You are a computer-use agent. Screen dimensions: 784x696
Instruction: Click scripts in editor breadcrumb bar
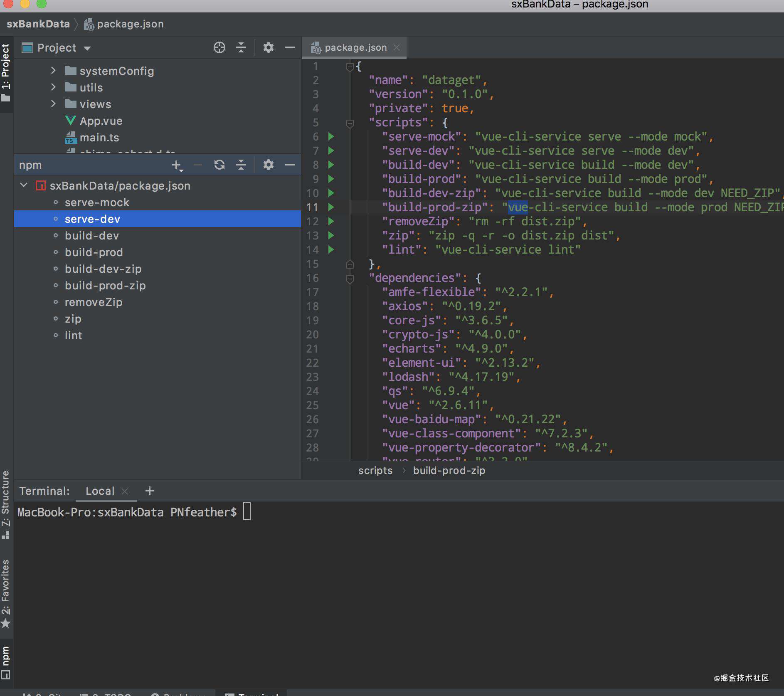point(375,470)
